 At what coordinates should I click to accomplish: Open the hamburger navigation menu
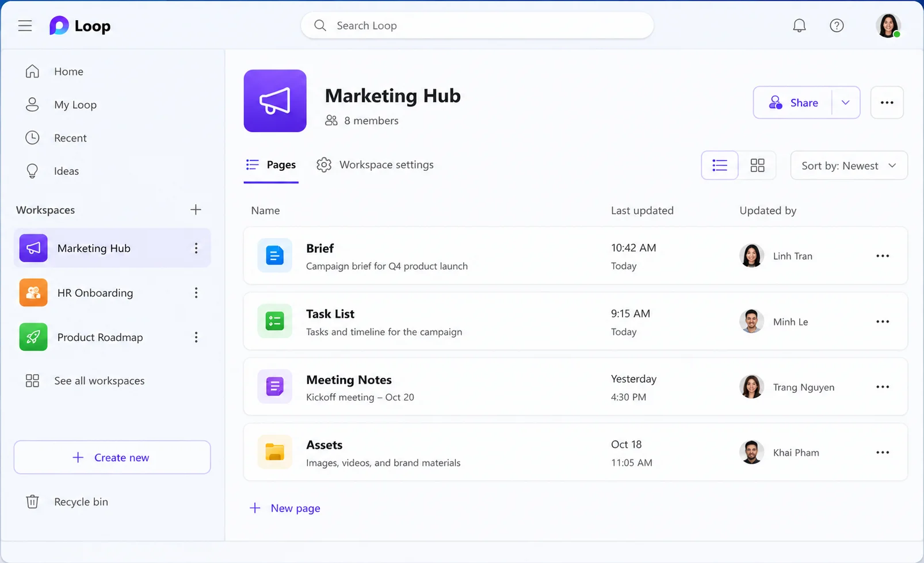(x=25, y=26)
